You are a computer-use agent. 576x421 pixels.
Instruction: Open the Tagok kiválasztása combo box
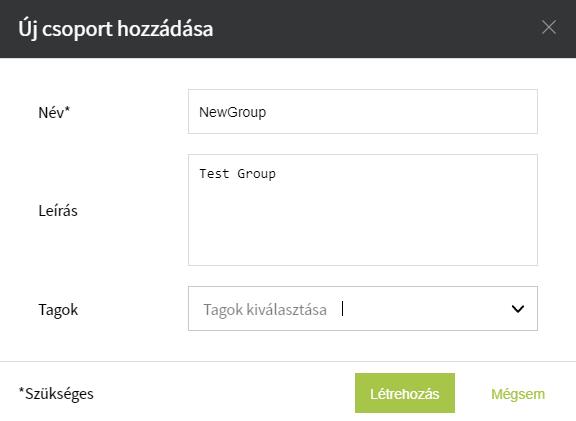pyautogui.click(x=363, y=309)
